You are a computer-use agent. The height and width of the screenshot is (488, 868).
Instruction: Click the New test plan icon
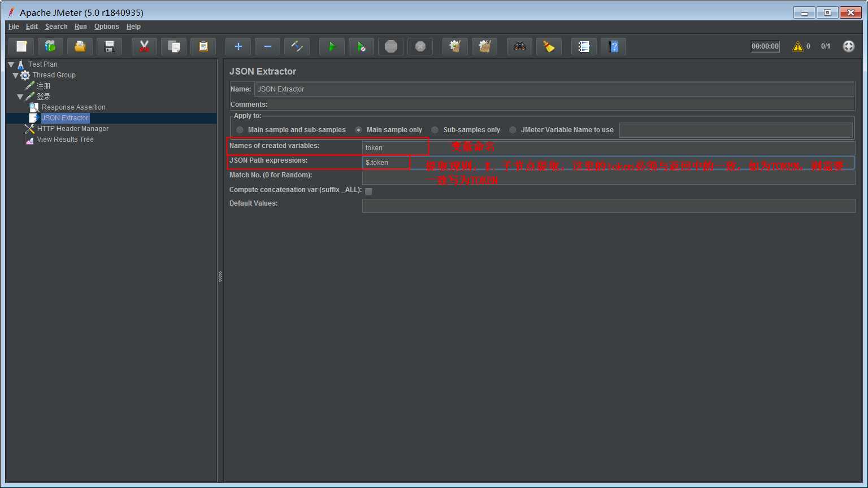pos(21,46)
